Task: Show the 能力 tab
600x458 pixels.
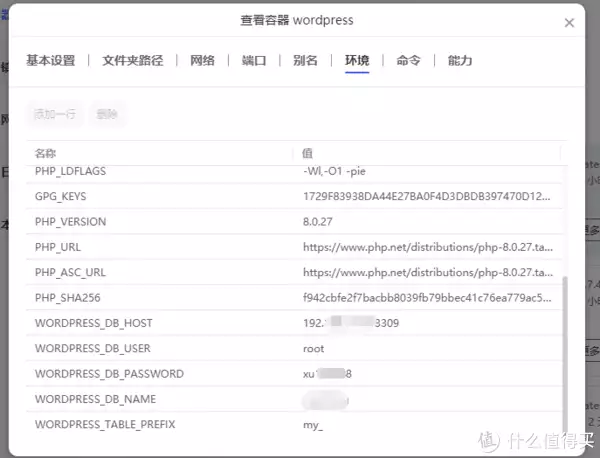Action: pyautogui.click(x=460, y=61)
